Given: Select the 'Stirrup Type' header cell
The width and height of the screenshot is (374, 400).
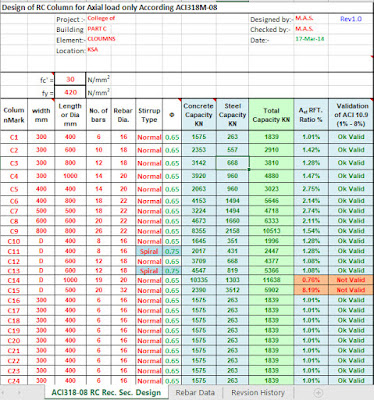Looking at the screenshot, I should [149, 115].
